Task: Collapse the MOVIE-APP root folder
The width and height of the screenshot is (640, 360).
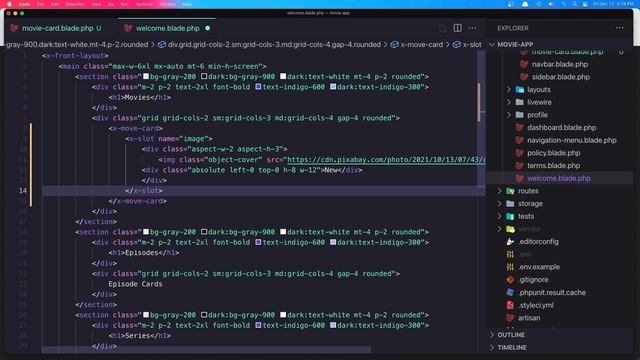Action: point(492,44)
